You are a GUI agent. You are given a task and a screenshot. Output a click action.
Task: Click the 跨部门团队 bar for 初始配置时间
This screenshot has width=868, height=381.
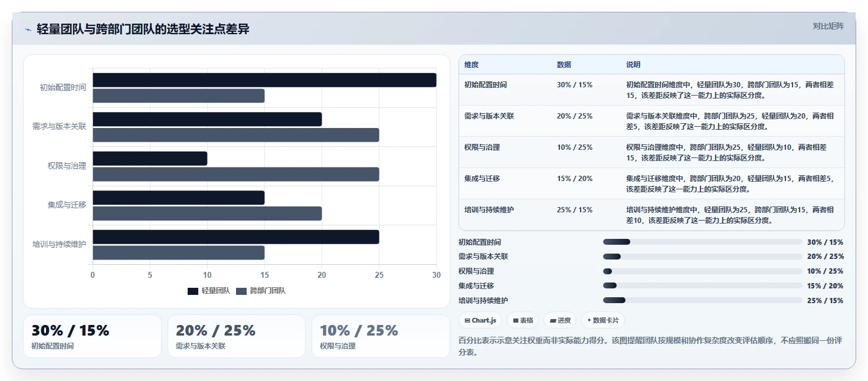[x=179, y=96]
